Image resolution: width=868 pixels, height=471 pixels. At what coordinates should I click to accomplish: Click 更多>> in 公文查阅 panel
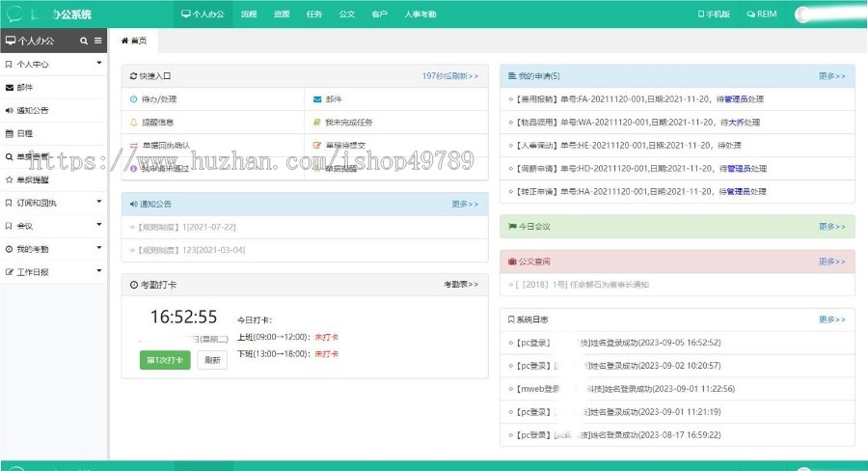(x=832, y=261)
